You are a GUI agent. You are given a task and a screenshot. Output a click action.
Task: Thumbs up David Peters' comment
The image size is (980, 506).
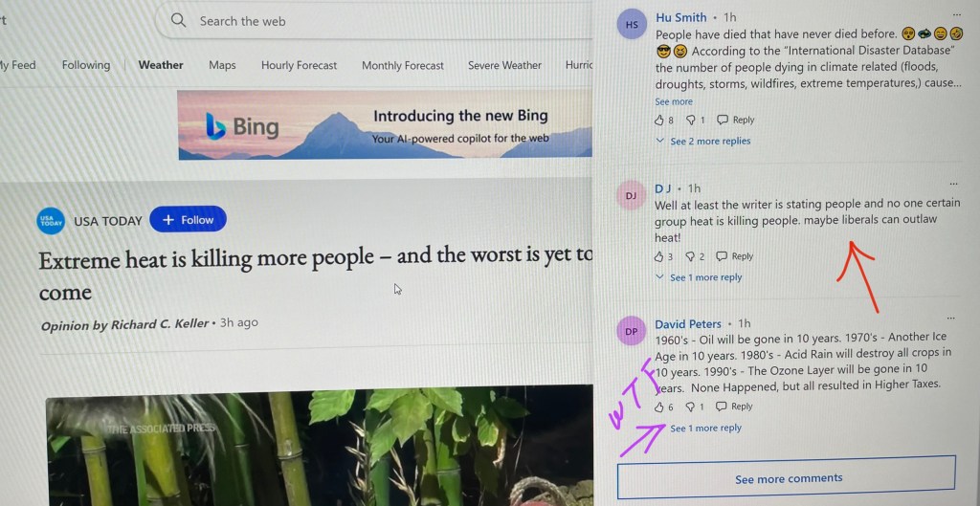pos(658,407)
